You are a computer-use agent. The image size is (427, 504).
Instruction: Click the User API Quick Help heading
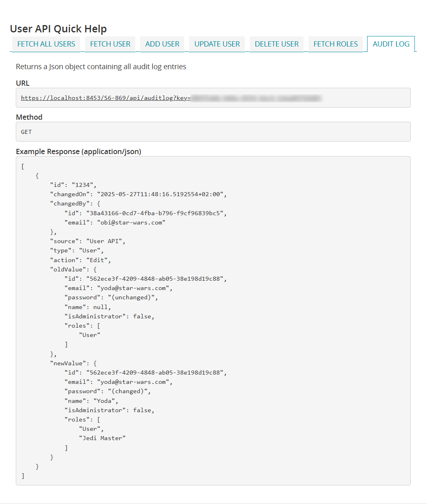(x=58, y=29)
